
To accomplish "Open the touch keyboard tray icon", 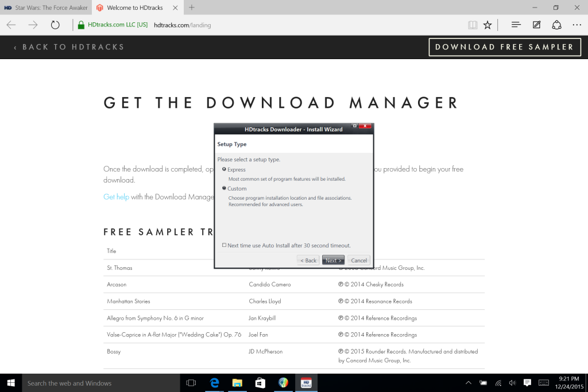I will 544,383.
